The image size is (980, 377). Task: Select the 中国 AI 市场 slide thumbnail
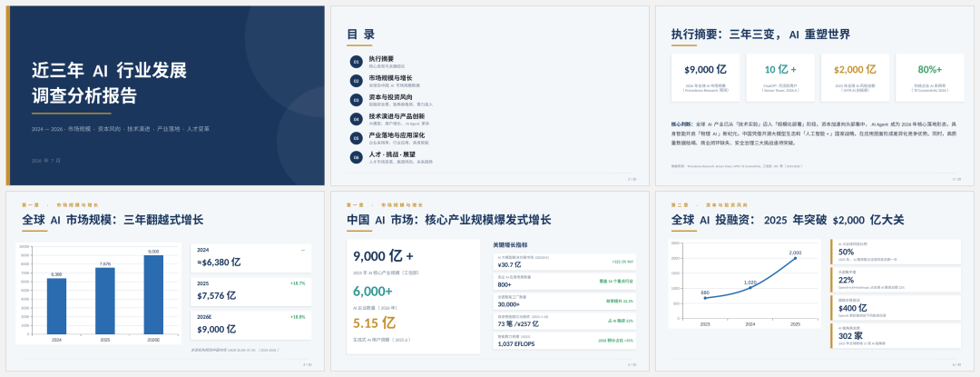[x=490, y=281]
